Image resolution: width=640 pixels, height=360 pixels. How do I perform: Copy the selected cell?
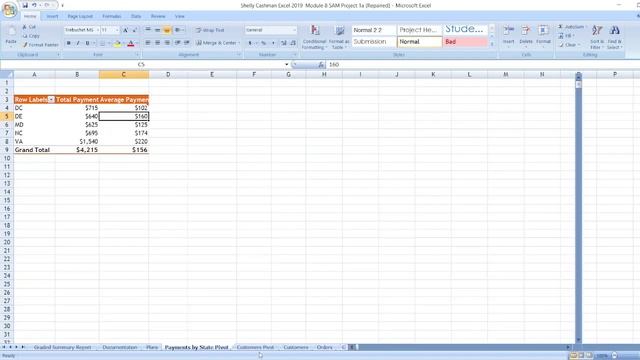point(31,36)
